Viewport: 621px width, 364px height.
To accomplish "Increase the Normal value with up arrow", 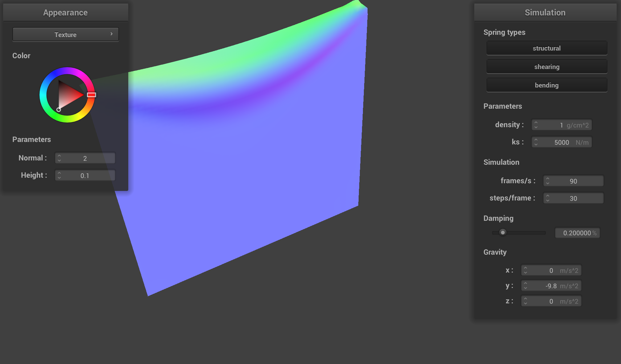I will 59,156.
